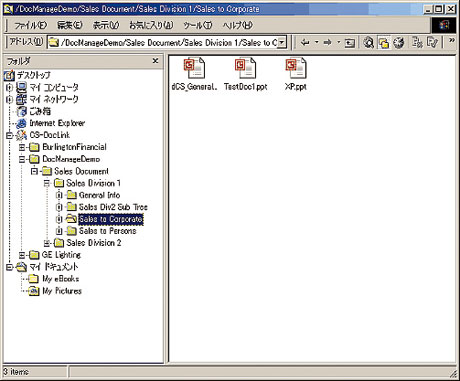Select the Internet Explorer icon in tree

tap(22, 123)
